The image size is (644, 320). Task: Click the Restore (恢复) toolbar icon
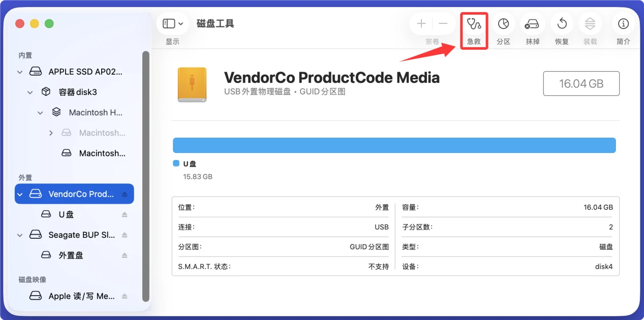coord(562,24)
